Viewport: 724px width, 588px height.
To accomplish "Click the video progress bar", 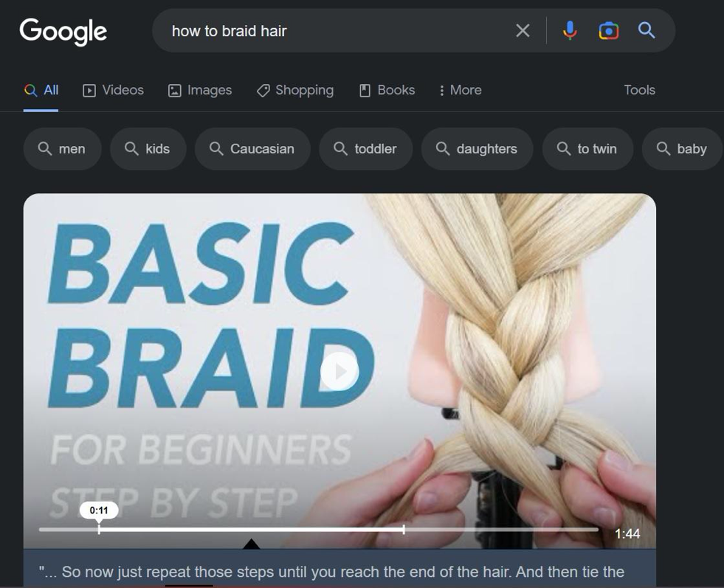I will (x=319, y=530).
